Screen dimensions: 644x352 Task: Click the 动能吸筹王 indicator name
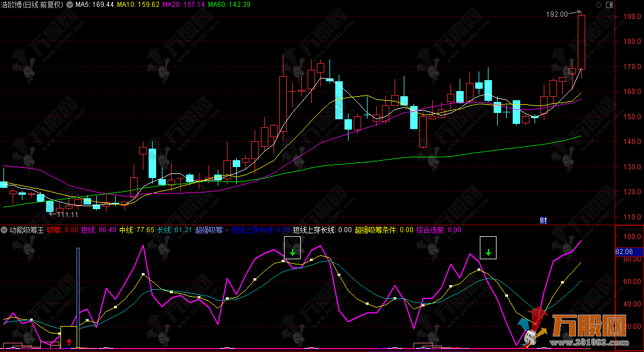[x=26, y=230]
